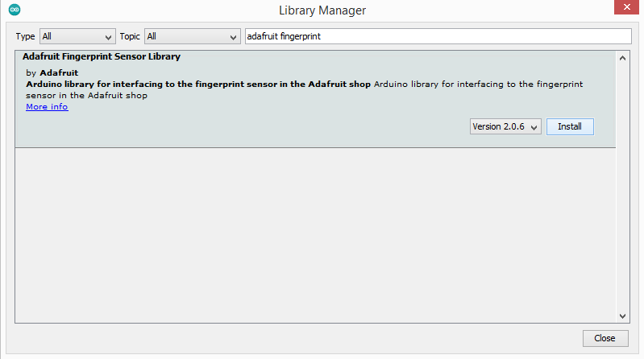This screenshot has width=644, height=359.
Task: Click the empty area below the library entry
Action: click(x=314, y=233)
